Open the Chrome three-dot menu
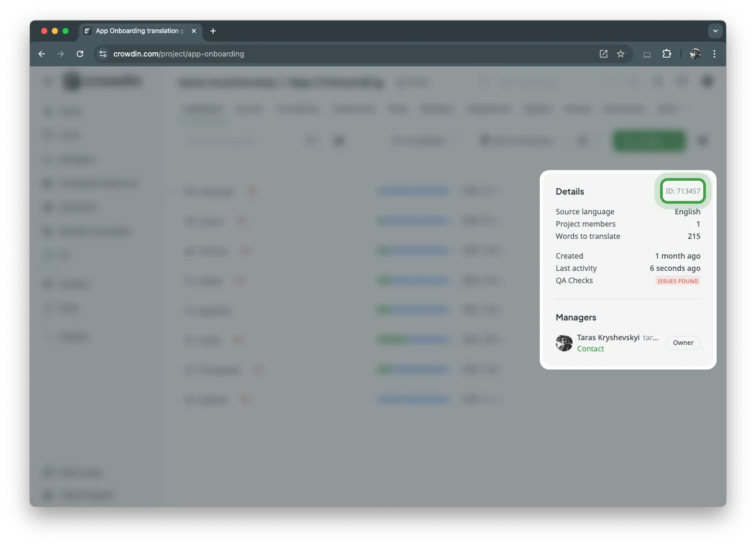756x546 pixels. point(714,54)
